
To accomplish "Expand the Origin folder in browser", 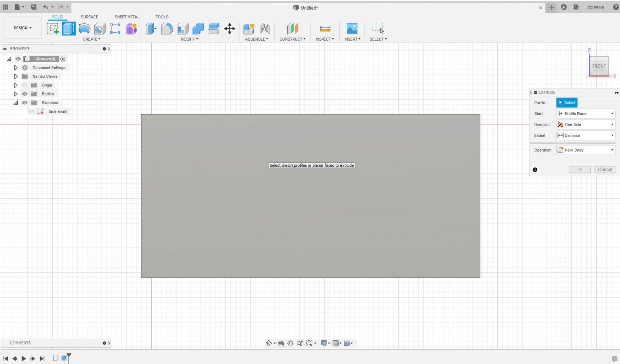I will [x=15, y=85].
